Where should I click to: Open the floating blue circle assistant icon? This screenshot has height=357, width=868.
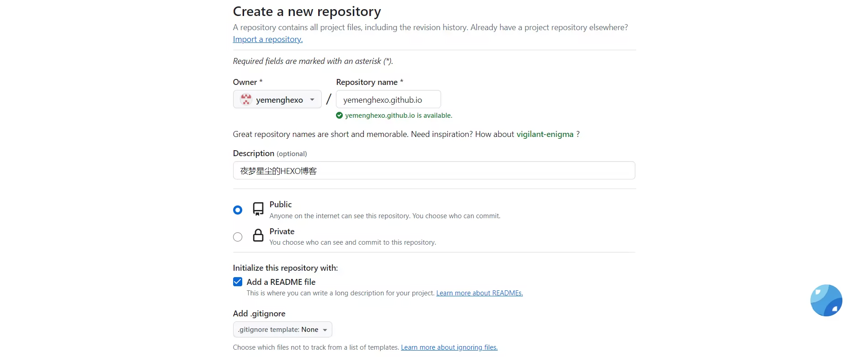(826, 300)
